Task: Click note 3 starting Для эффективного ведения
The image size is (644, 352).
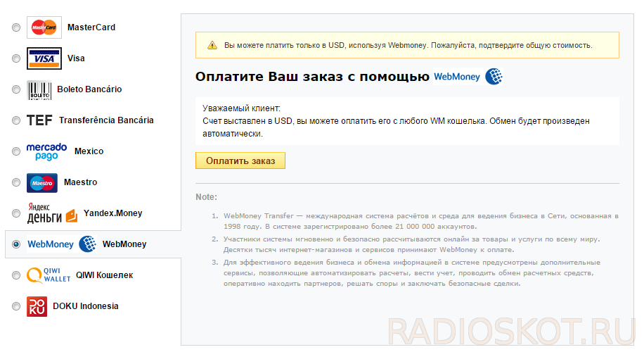Action: (x=412, y=273)
